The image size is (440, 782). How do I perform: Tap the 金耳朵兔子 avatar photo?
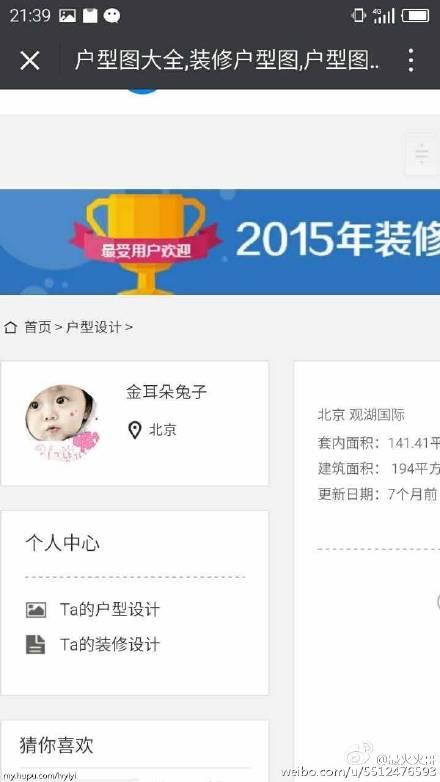[61, 422]
